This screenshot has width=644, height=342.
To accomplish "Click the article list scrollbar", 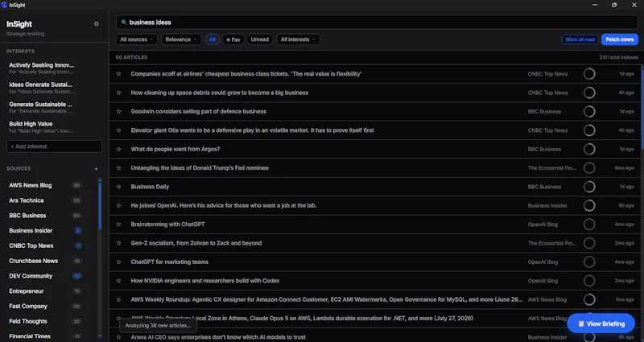I will coord(642,107).
